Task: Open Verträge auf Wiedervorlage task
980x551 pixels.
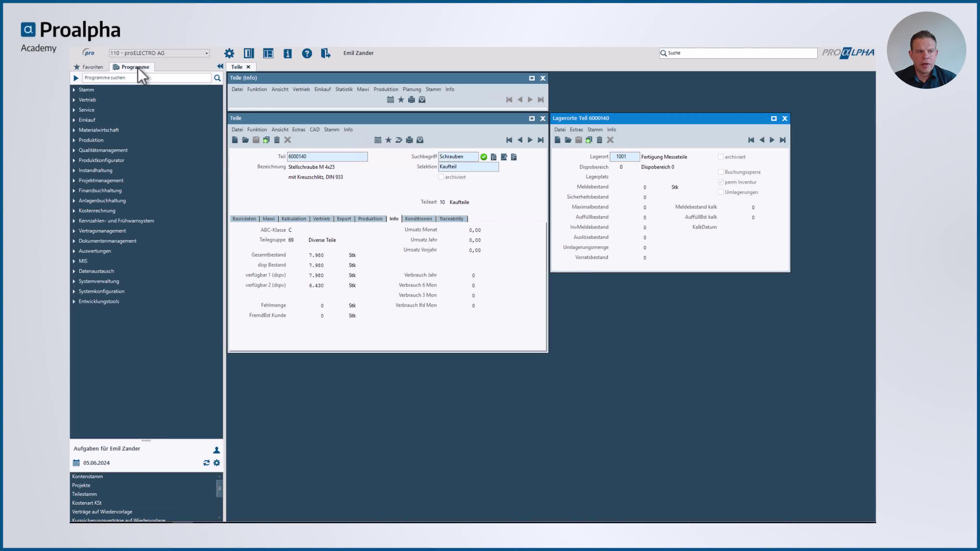Action: click(x=102, y=512)
